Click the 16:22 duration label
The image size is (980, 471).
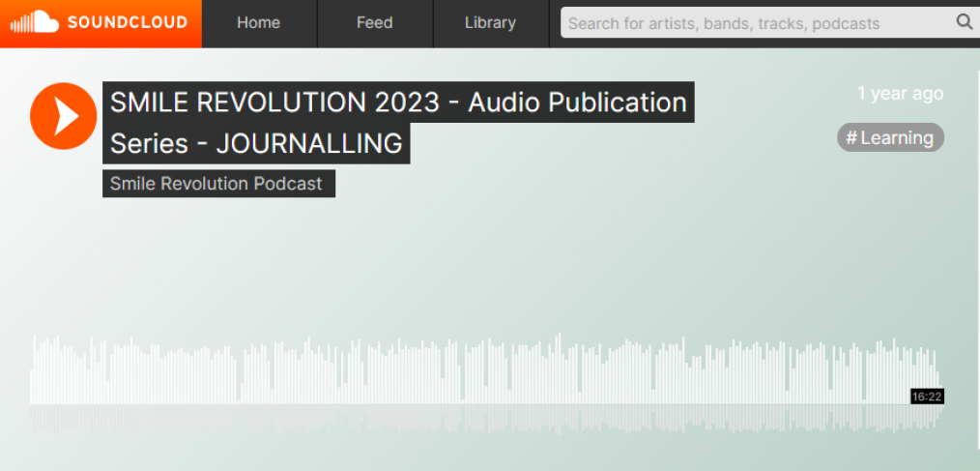tap(926, 397)
